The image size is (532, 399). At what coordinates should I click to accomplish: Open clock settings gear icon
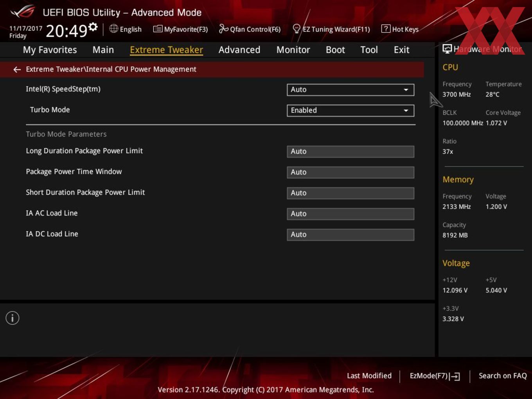[x=93, y=27]
